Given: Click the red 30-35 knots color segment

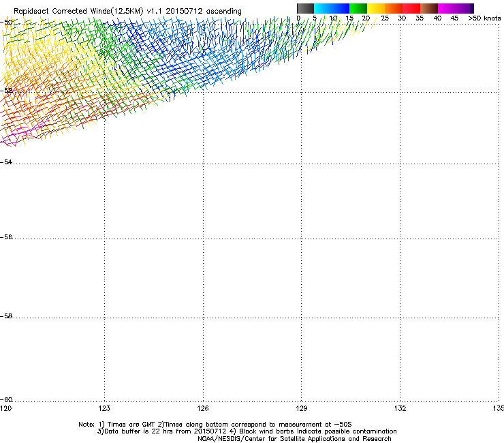Looking at the screenshot, I should click(411, 8).
